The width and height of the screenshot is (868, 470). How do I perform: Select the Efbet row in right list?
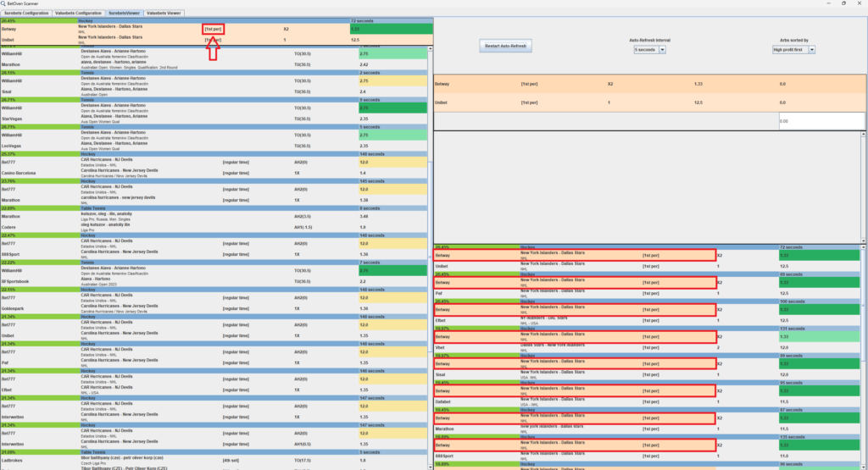coord(647,321)
